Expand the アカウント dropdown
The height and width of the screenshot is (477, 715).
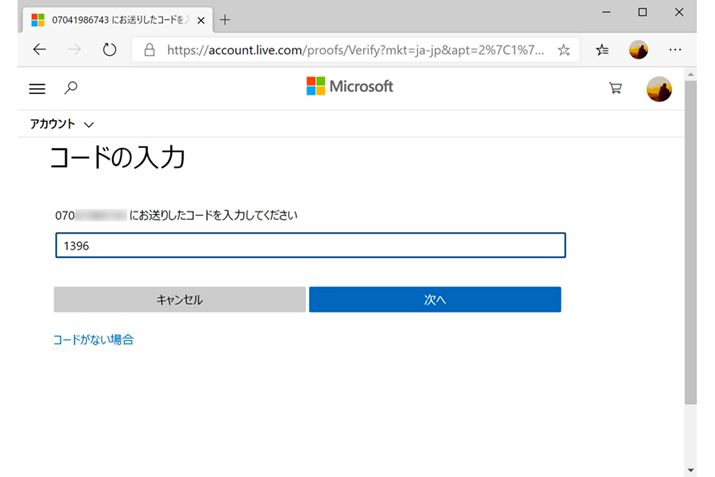coord(62,124)
